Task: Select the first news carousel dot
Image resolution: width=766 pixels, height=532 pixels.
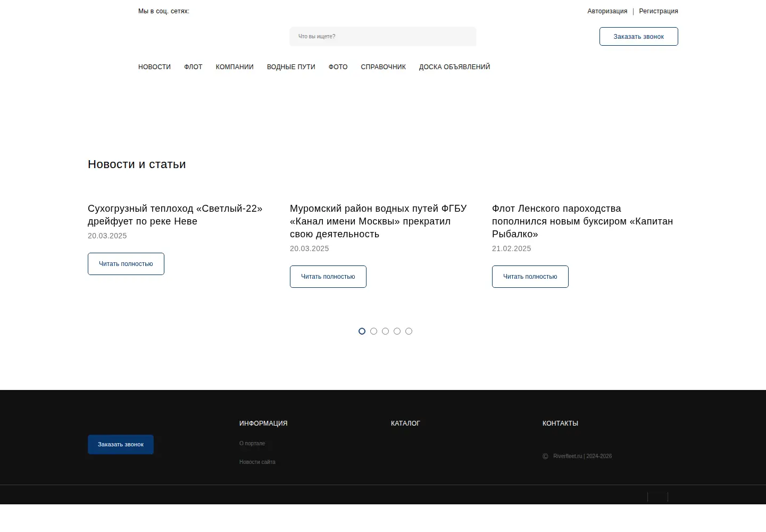Action: [362, 331]
